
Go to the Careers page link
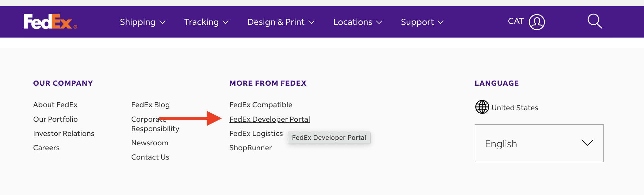click(x=46, y=148)
